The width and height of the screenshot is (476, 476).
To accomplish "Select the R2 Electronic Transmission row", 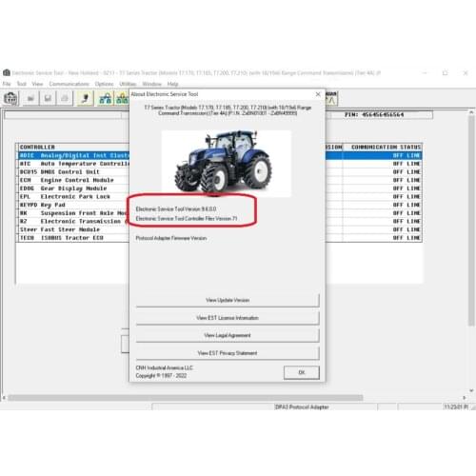I will click(73, 221).
